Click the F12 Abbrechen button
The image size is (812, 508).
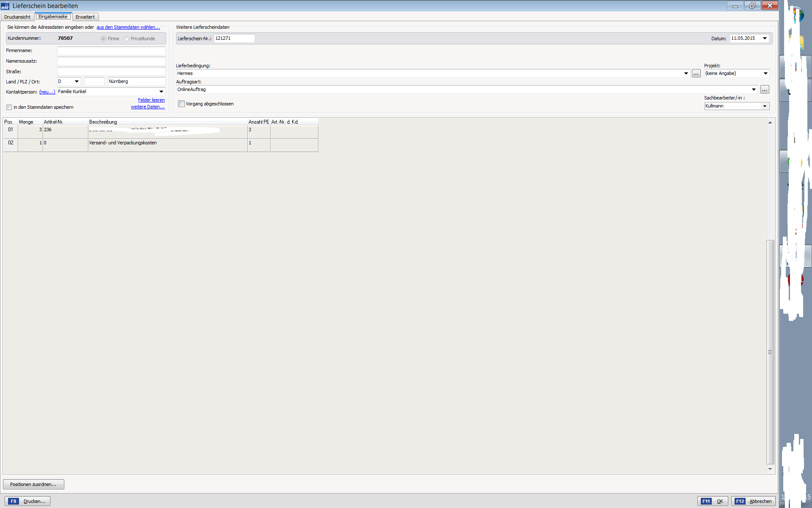click(x=753, y=501)
